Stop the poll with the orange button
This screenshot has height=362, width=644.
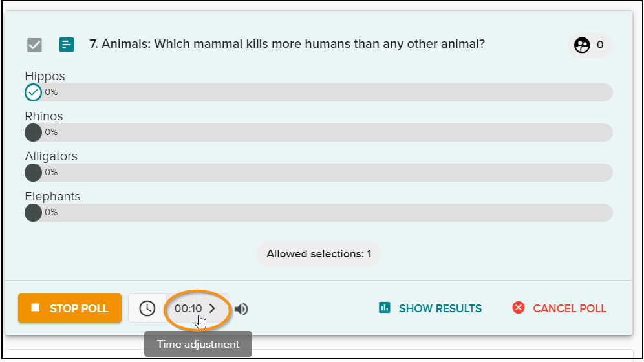click(70, 308)
